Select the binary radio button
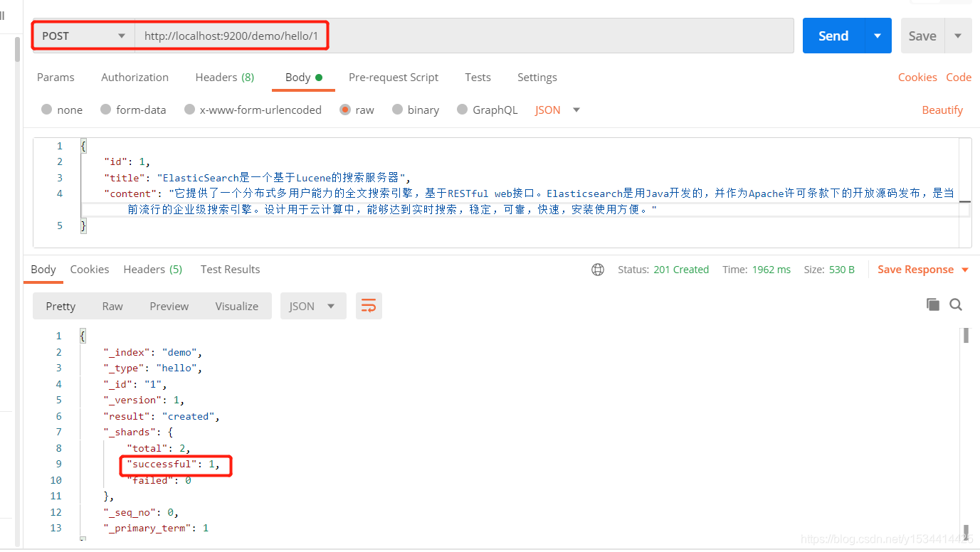The width and height of the screenshot is (980, 552). point(397,110)
